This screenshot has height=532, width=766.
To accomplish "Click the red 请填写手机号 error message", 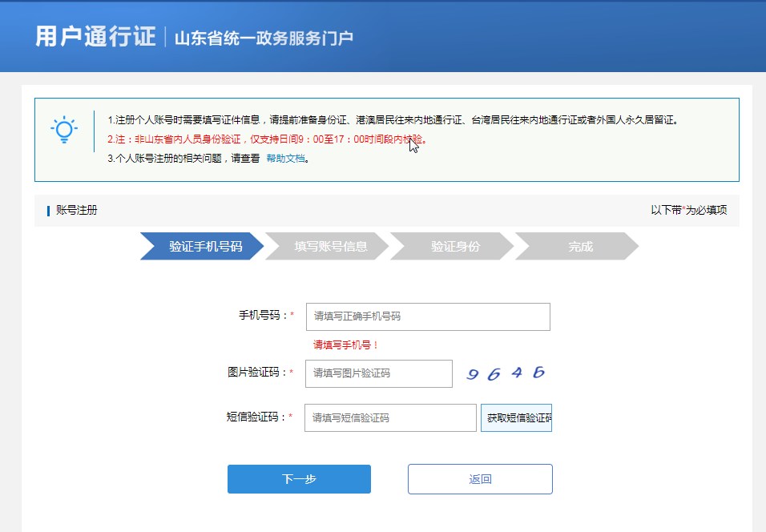I will tap(345, 345).
